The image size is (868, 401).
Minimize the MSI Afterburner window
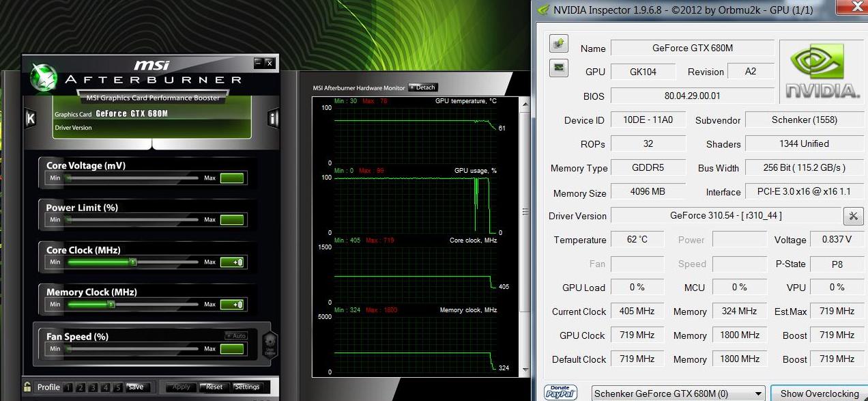(x=258, y=63)
